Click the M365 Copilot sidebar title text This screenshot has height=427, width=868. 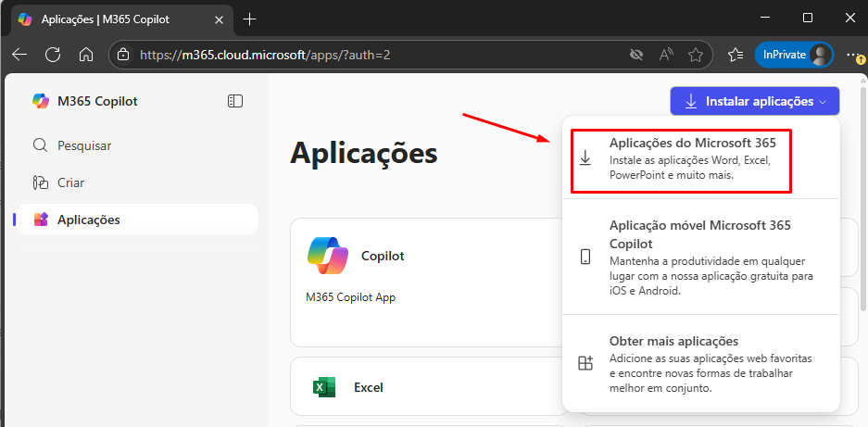coord(97,101)
